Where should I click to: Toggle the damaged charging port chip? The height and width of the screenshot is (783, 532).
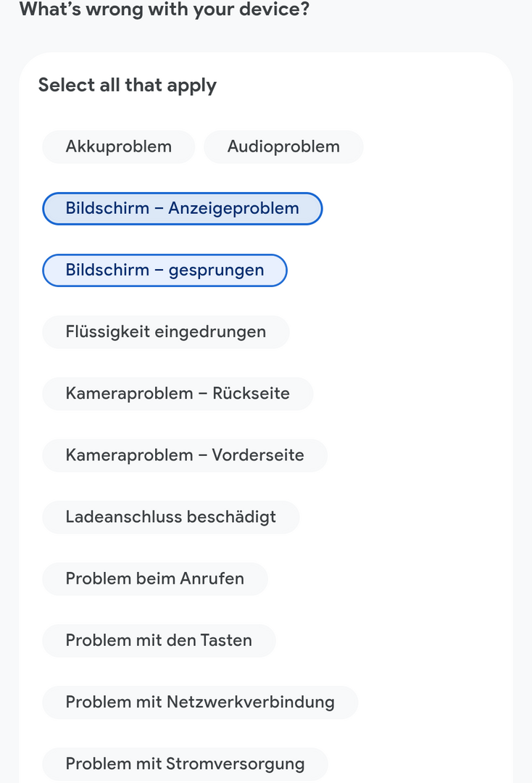(170, 517)
